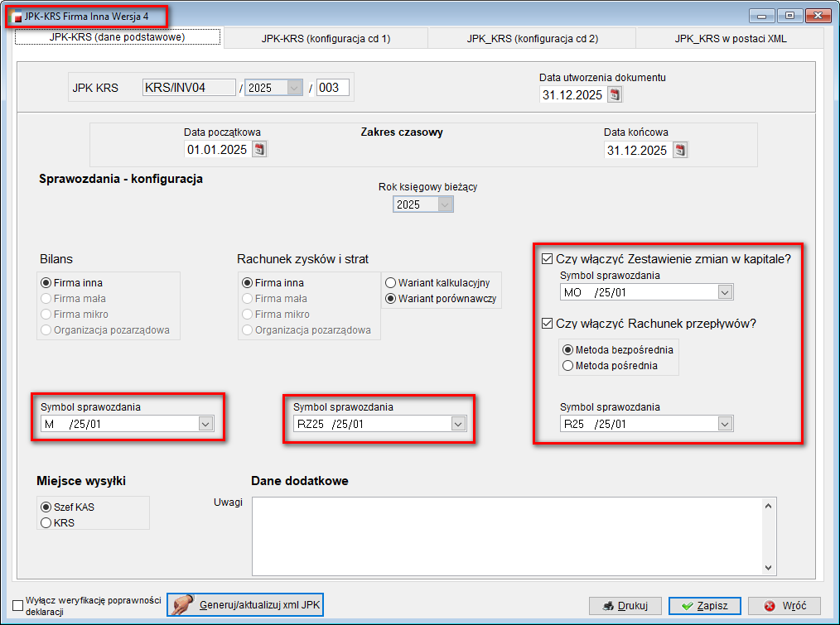This screenshot has height=625, width=840.
Task: Select KRS as Miejsce wysyłki
Action: tap(46, 522)
